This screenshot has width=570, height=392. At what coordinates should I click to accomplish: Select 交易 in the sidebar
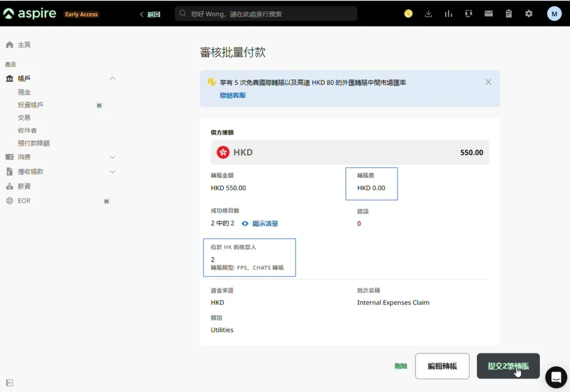pos(24,118)
